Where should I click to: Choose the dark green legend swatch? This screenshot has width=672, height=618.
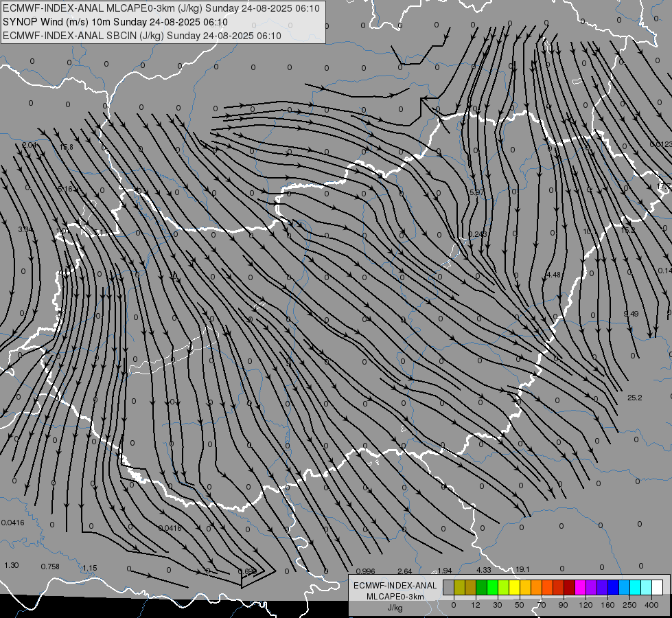[x=482, y=587]
